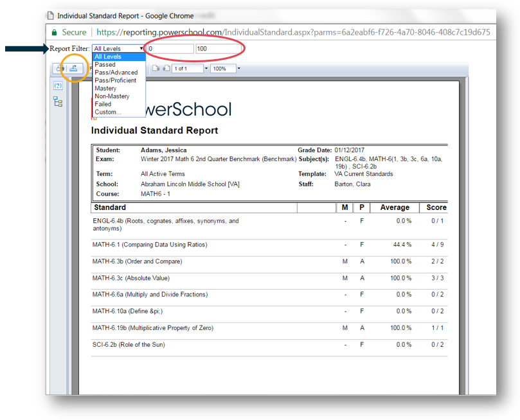
Task: Click the Secure label in address bar
Action: pos(74,32)
